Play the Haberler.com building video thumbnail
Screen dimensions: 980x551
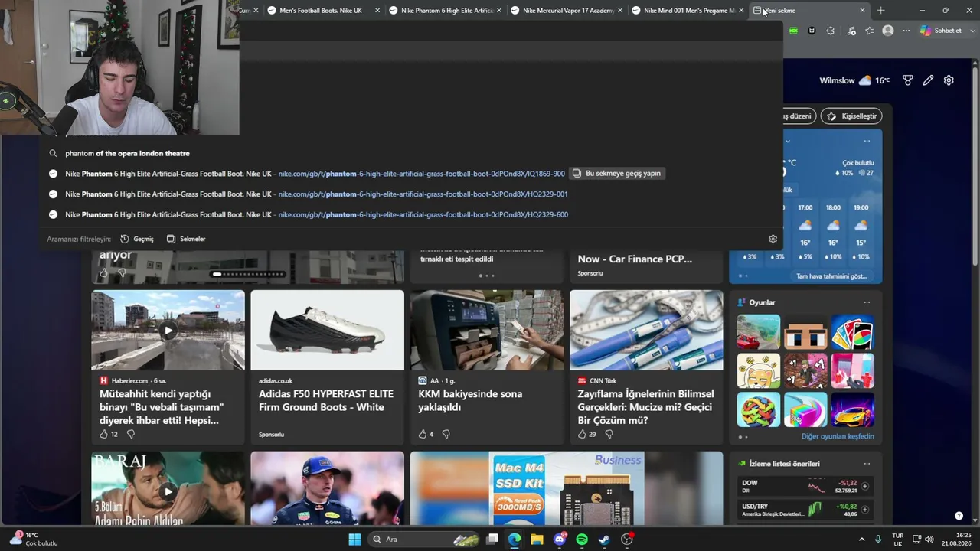coord(168,331)
